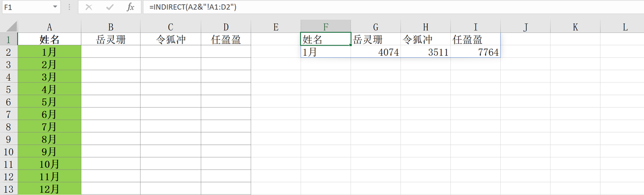Select column G header
Screen dimensions: 644x195
click(x=376, y=27)
